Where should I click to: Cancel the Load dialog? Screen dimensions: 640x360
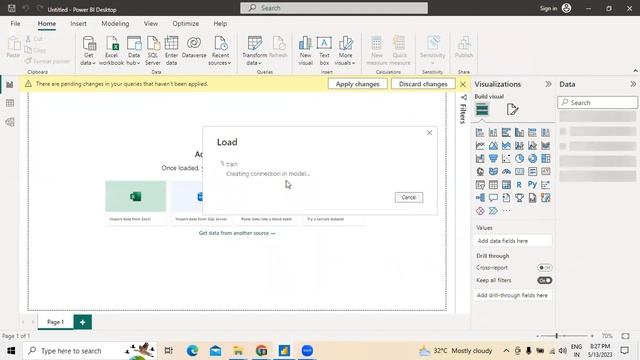tap(409, 198)
